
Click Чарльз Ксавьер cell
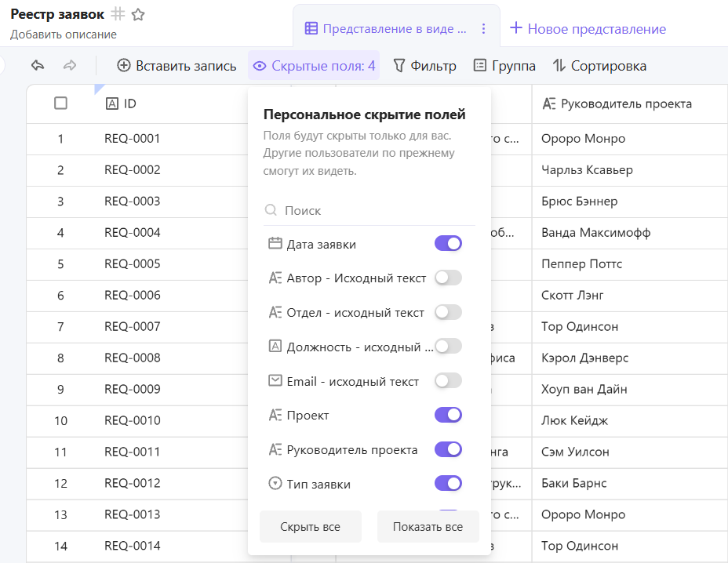587,170
